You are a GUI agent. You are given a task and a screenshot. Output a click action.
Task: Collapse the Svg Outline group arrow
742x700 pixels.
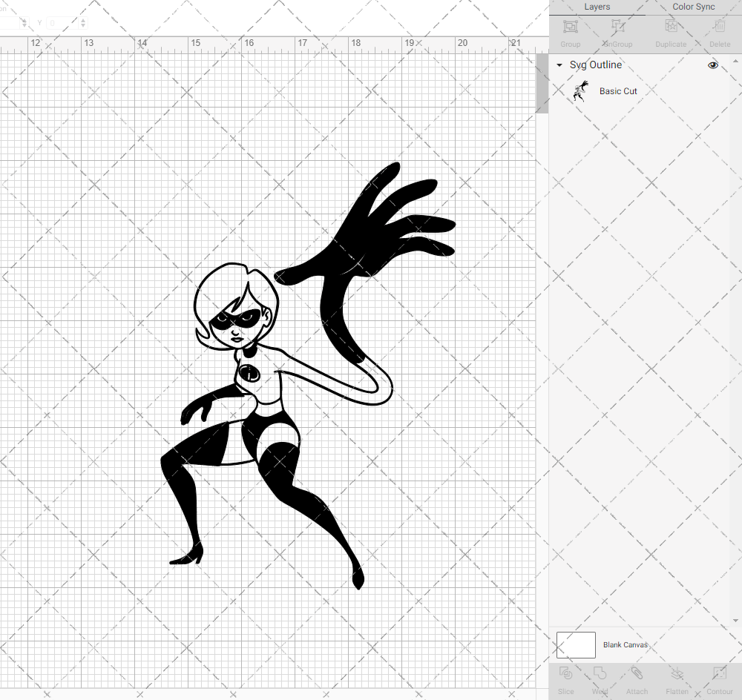click(559, 65)
